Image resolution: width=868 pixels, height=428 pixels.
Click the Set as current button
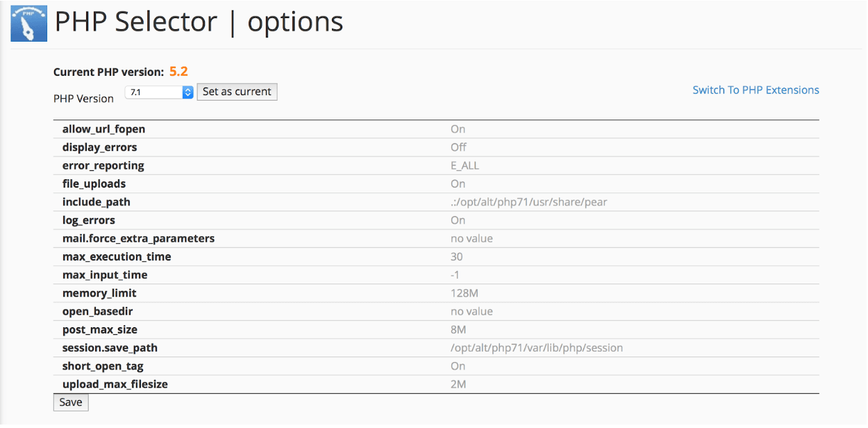[x=237, y=92]
